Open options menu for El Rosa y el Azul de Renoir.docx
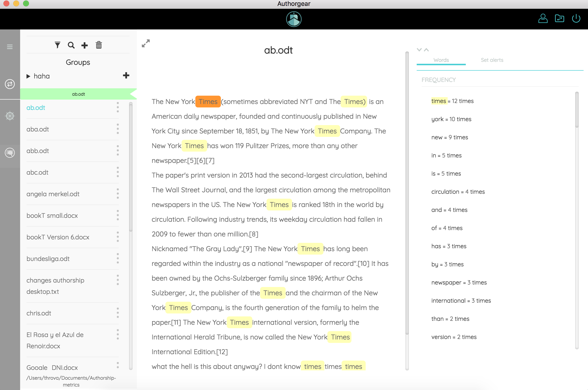 [x=118, y=335]
